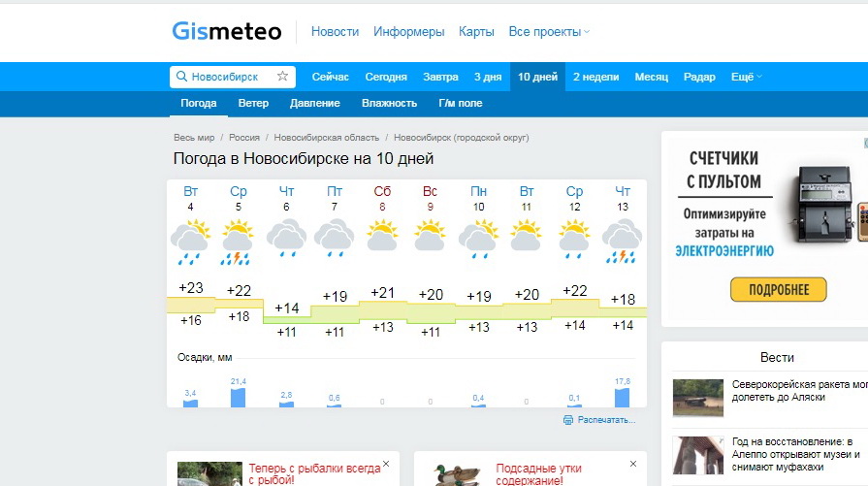Image resolution: width=868 pixels, height=486 pixels.
Task: Click the sunny cloud icon for Сб 8
Action: pyautogui.click(x=382, y=236)
